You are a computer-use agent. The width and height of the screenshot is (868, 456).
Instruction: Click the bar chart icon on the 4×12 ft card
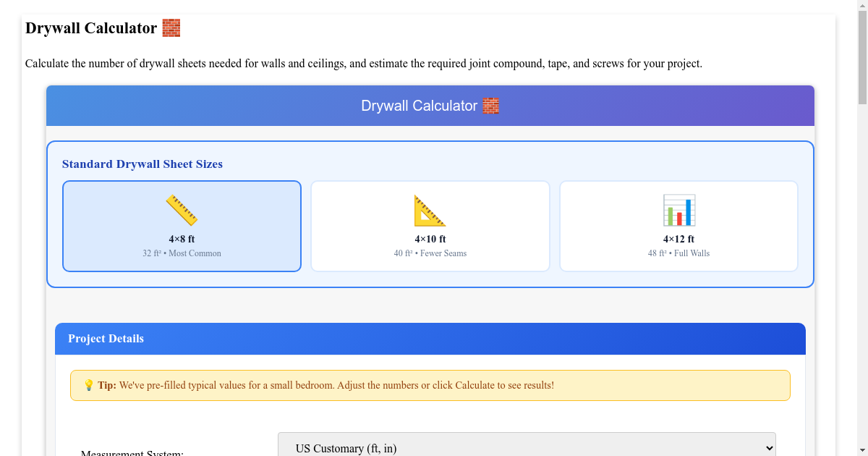point(678,211)
